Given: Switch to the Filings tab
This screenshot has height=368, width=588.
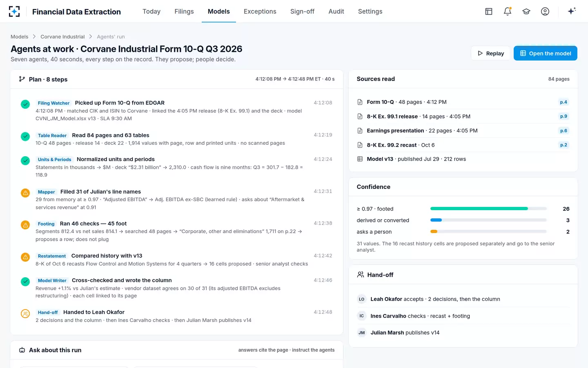Looking at the screenshot, I should tap(184, 11).
